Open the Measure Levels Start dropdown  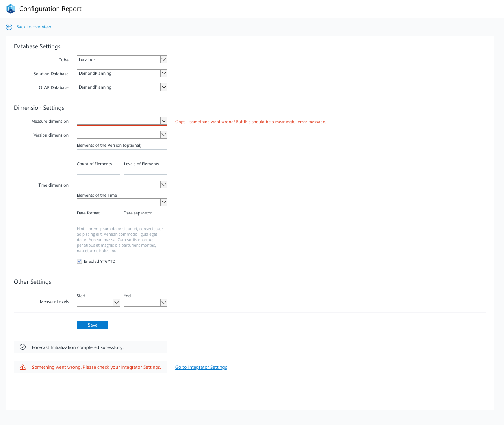click(x=98, y=303)
